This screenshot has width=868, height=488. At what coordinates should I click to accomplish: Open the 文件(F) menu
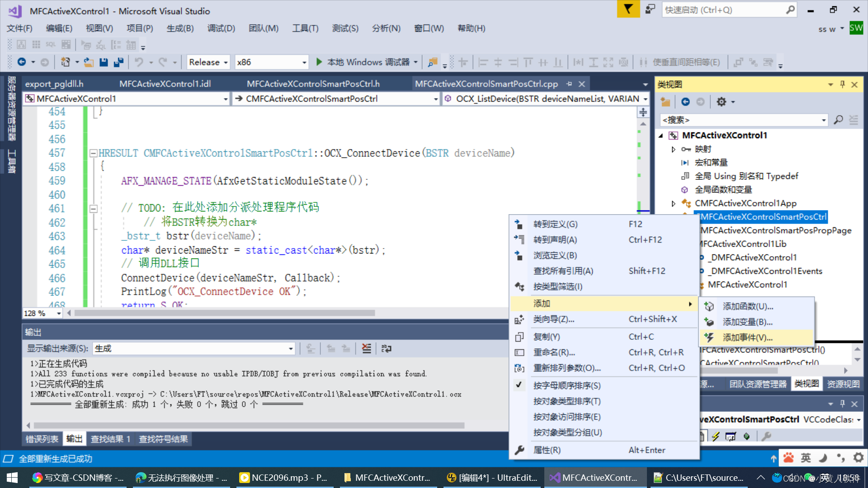(19, 28)
